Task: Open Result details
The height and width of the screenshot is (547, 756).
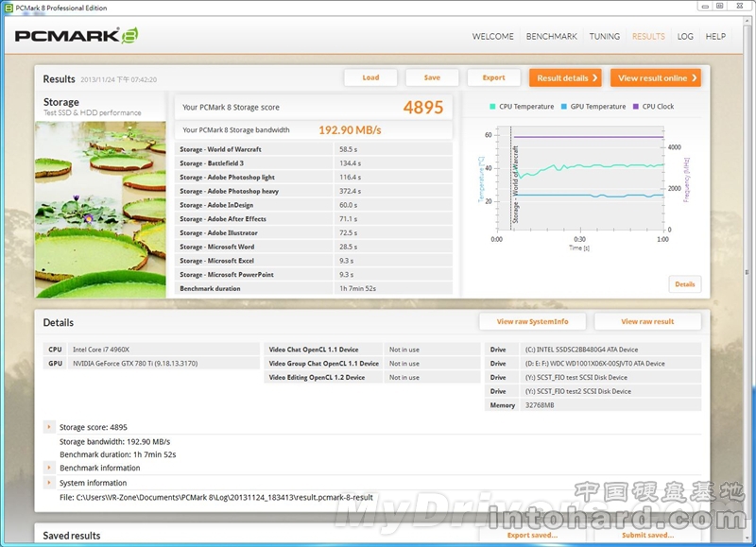Action: click(565, 77)
